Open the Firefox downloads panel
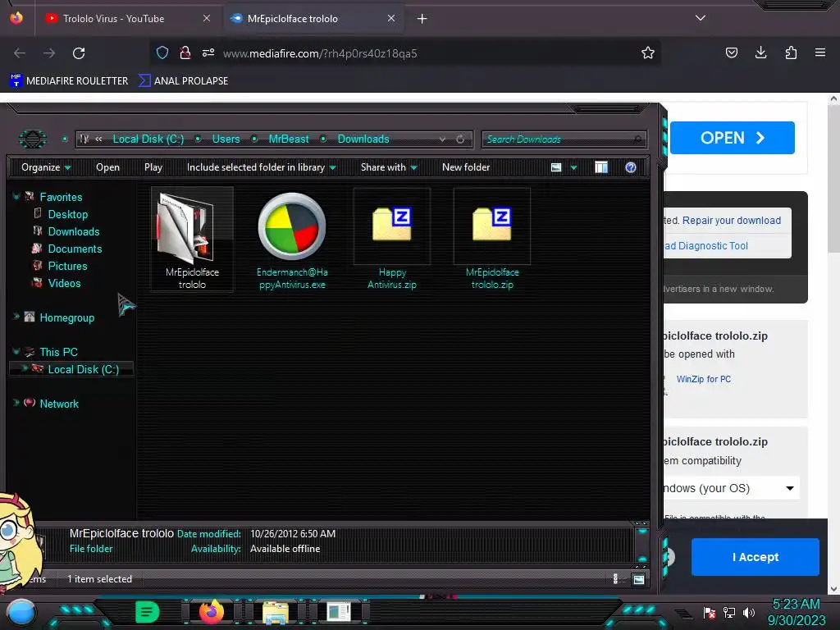Viewport: 840px width, 630px height. pos(760,52)
